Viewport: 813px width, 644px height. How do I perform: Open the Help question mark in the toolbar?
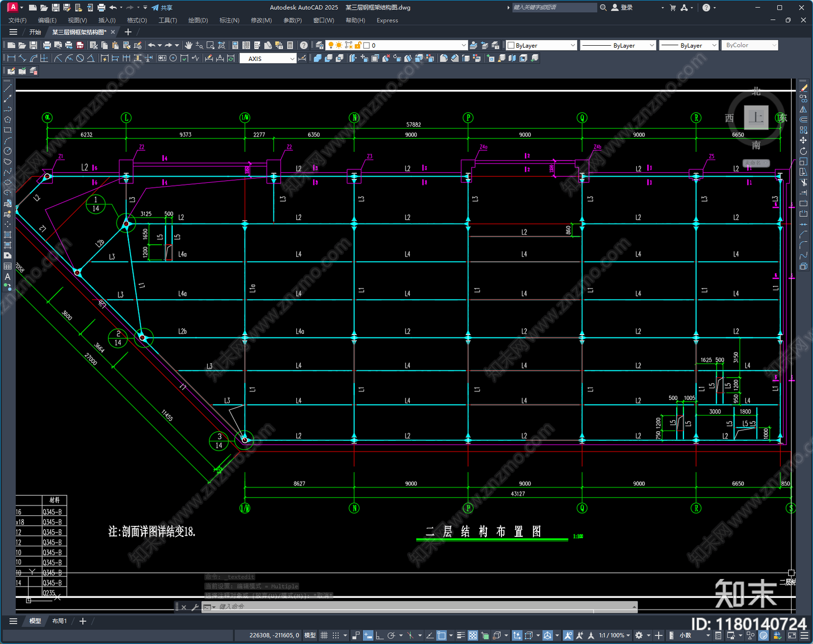pyautogui.click(x=304, y=45)
